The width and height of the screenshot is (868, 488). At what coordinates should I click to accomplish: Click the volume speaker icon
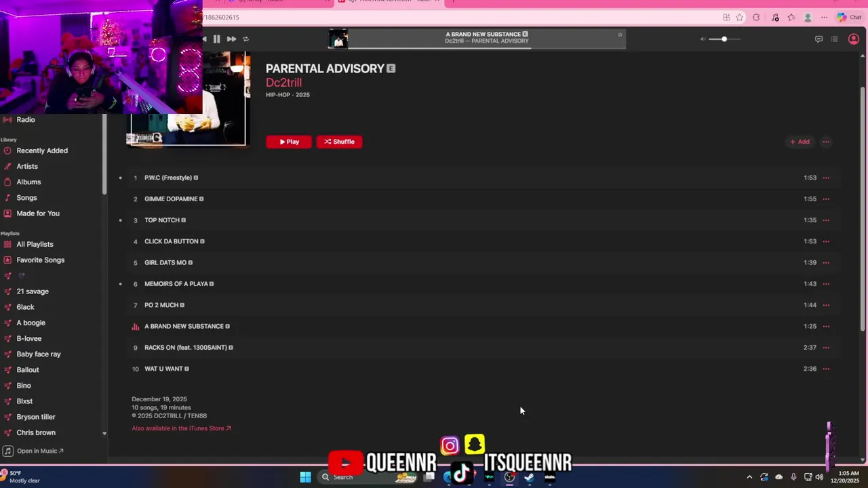pyautogui.click(x=703, y=39)
